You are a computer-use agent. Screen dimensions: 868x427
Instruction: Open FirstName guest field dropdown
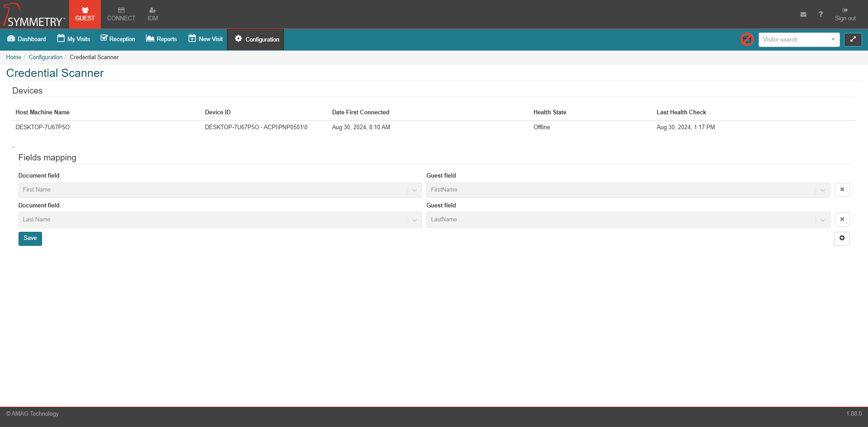pos(628,190)
